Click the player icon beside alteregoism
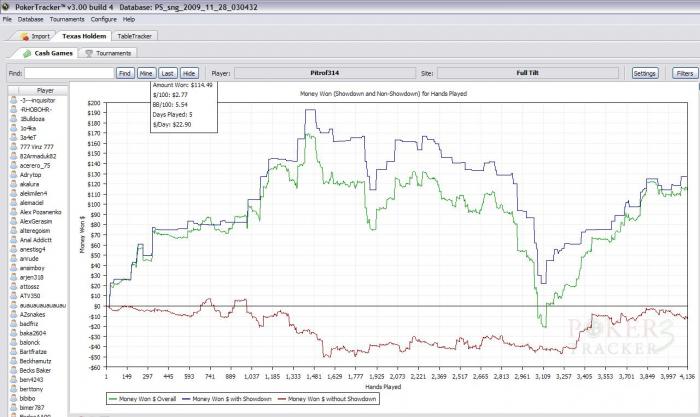The height and width of the screenshot is (417, 700). 14,231
